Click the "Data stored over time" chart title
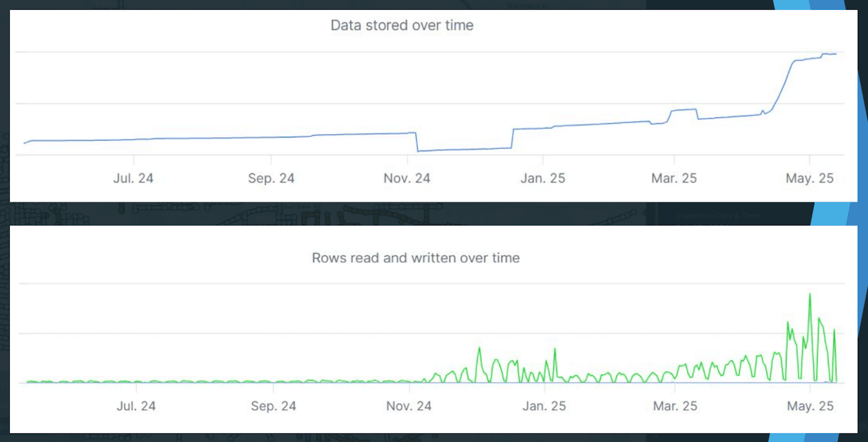This screenshot has width=868, height=442. [x=402, y=26]
